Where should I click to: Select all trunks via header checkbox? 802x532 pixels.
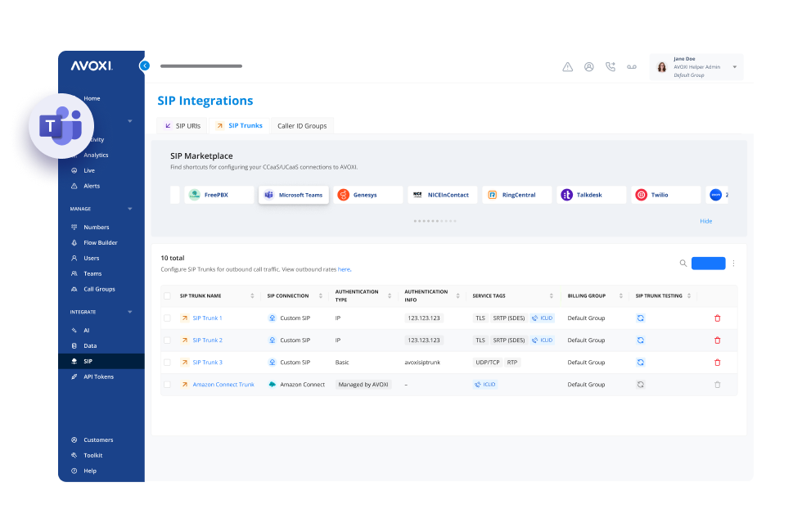click(x=168, y=296)
